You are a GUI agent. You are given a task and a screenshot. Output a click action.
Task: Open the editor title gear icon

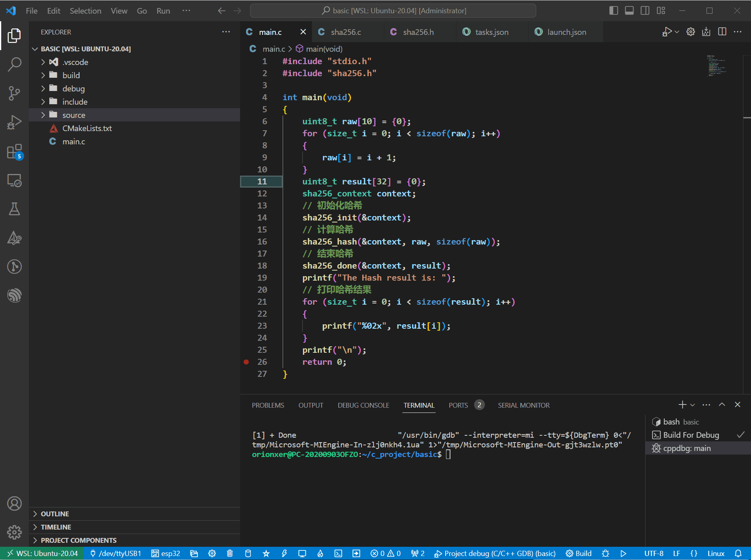click(x=690, y=32)
